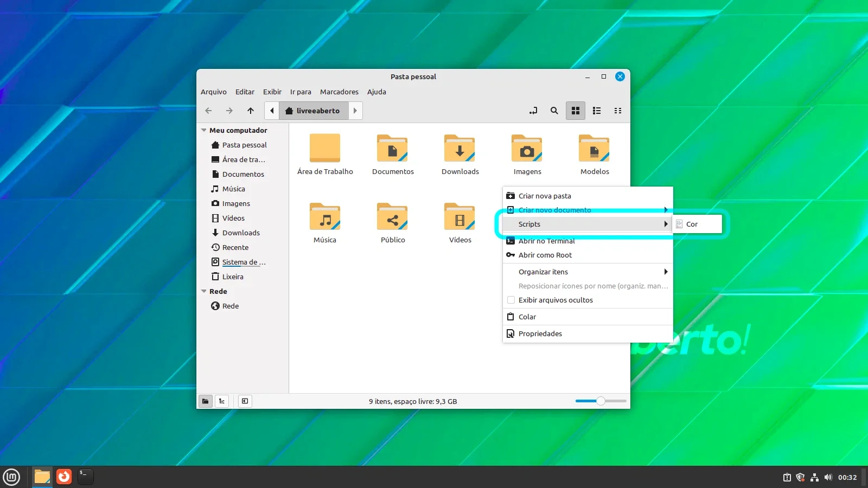
Task: Collapse the Meu computador section
Action: click(x=204, y=130)
